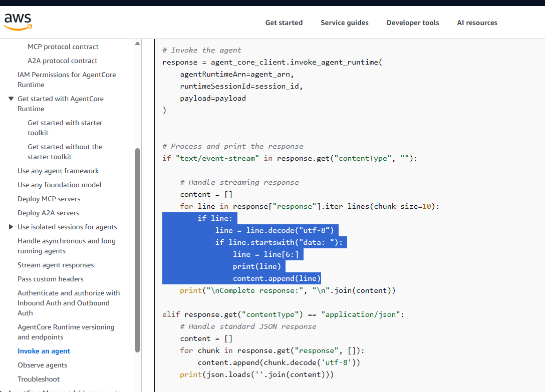Click 'for chunk in response.get' line
The height and width of the screenshot is (392, 545).
[x=272, y=350]
